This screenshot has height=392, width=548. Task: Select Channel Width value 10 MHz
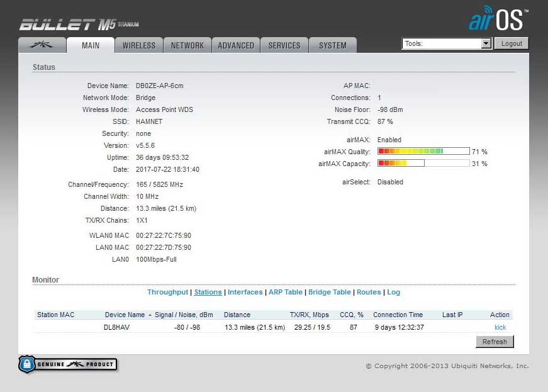[147, 196]
